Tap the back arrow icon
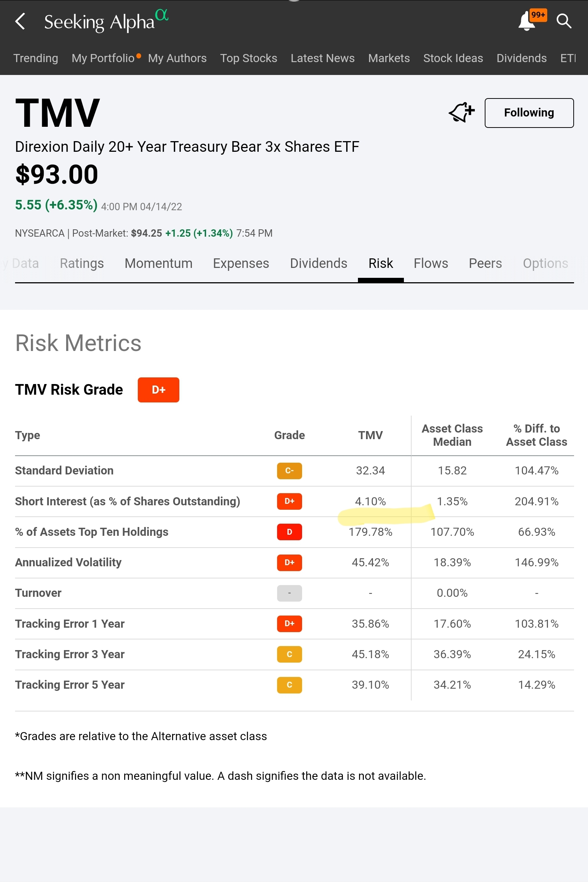This screenshot has height=882, width=588. tap(20, 21)
